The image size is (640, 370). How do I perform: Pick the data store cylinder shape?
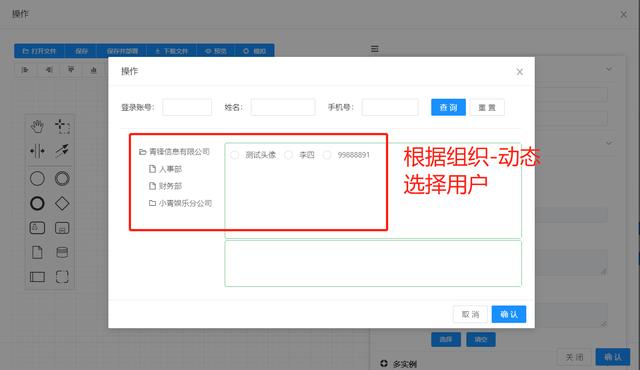(x=62, y=253)
